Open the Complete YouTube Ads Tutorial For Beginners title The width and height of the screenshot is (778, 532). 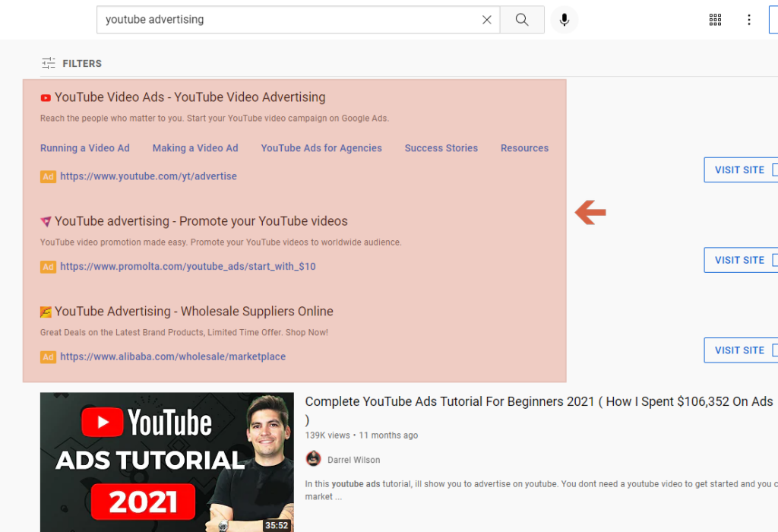click(539, 410)
